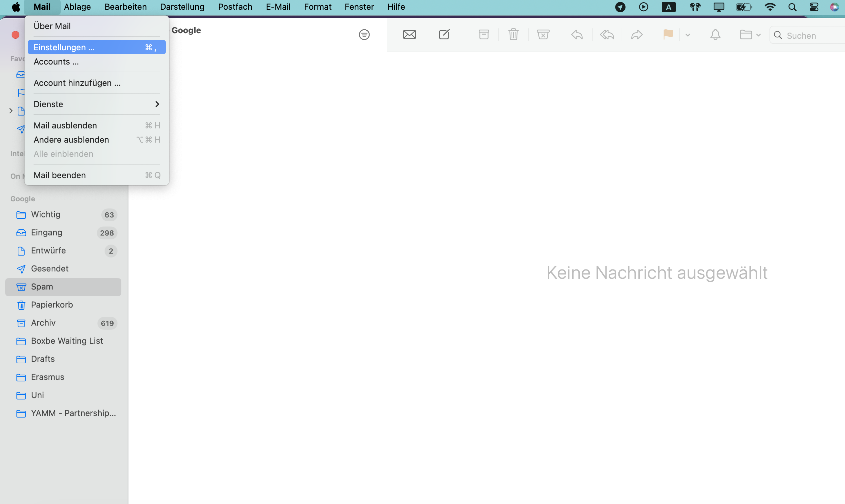The width and height of the screenshot is (845, 504).
Task: Click Mail beenden to quit app
Action: [x=59, y=175]
